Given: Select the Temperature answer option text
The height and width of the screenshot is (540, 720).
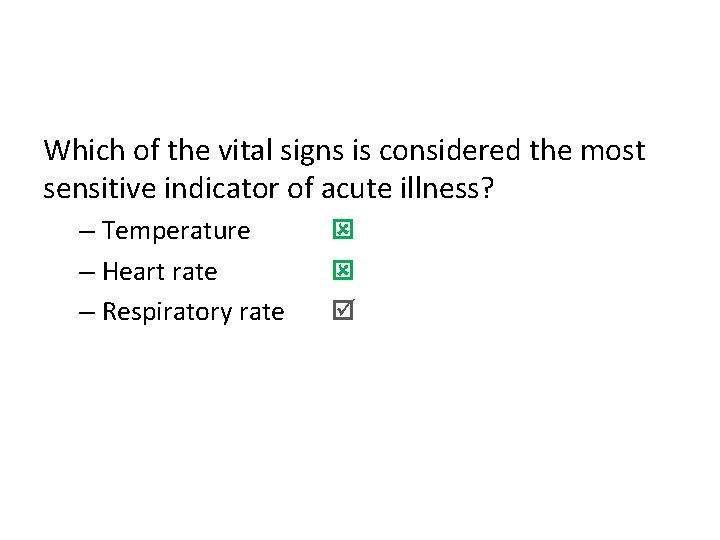Looking at the screenshot, I should 176,231.
